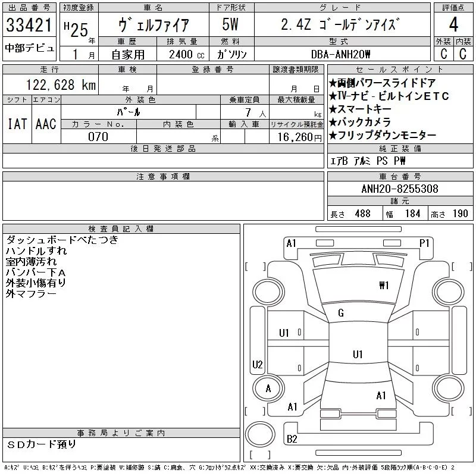Click the W1 mark on the car diagram
Screen dimensions: 476x476
pos(384,286)
